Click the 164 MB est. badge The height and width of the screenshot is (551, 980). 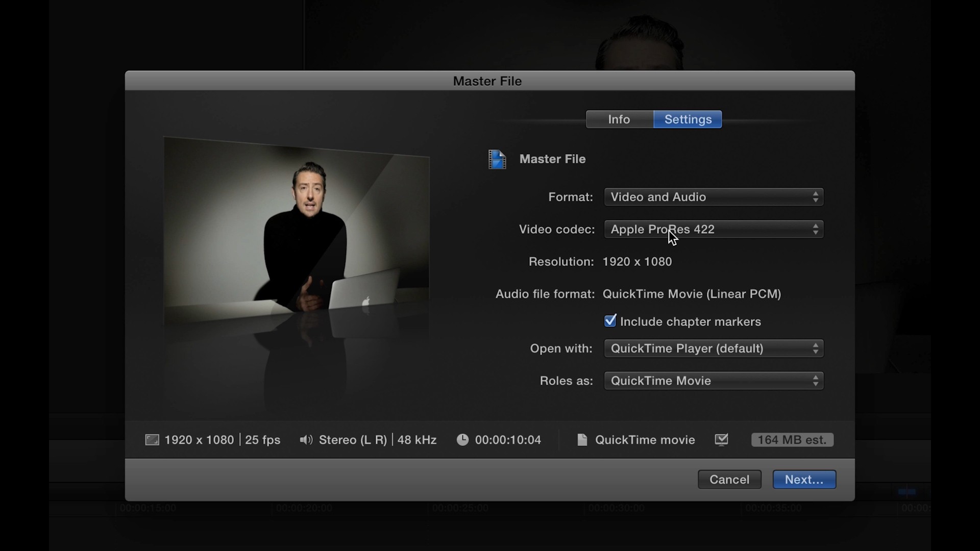coord(792,440)
